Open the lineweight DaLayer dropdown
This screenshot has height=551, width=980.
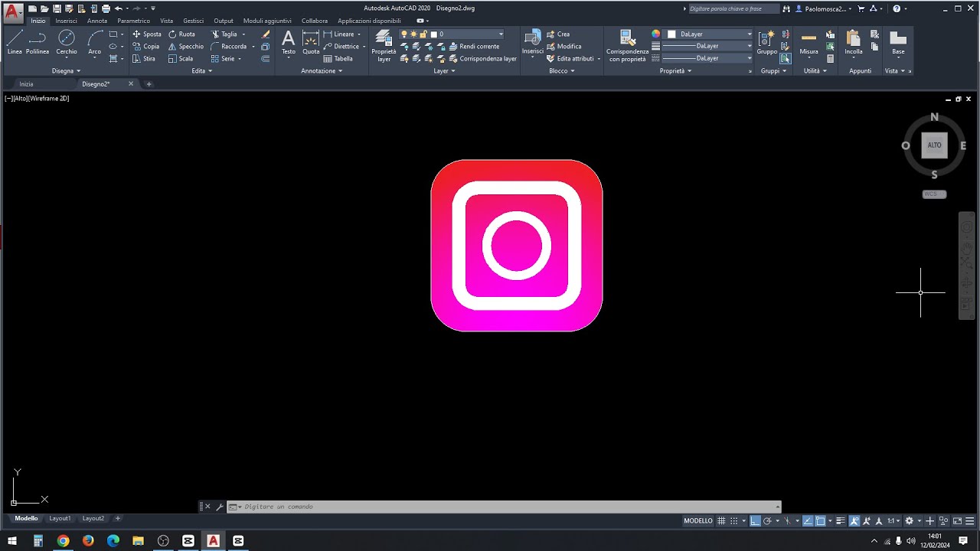tap(707, 47)
